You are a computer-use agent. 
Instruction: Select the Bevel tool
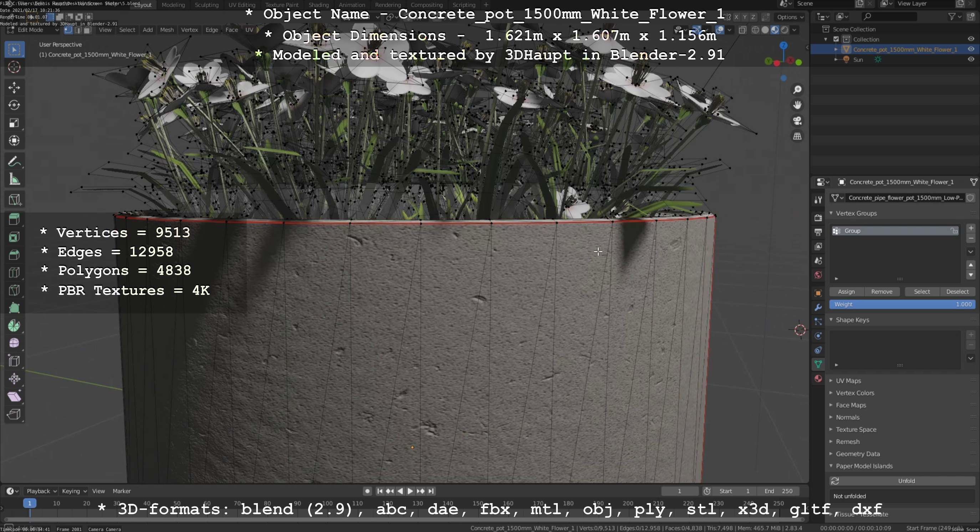14,254
